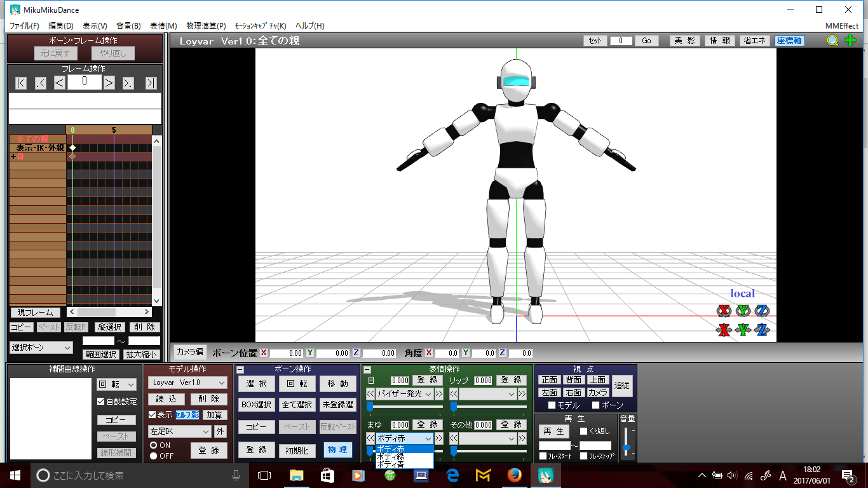Select ボディ緑 from the open list
868x488 pixels.
(404, 457)
